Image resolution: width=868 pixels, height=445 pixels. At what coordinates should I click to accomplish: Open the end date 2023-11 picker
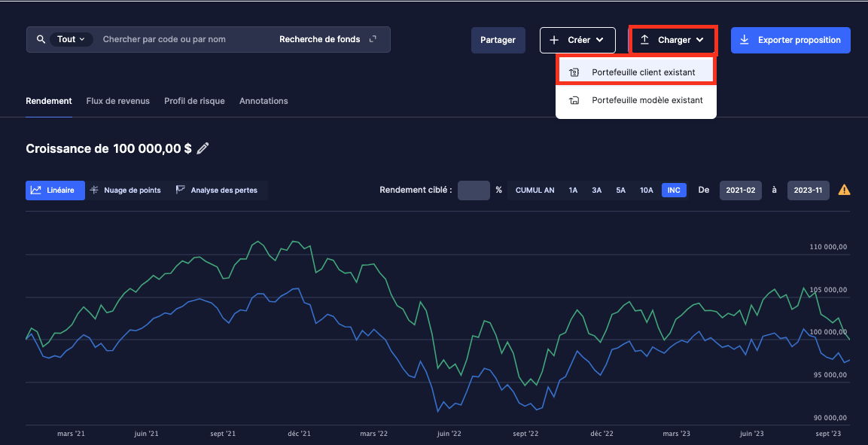(809, 190)
